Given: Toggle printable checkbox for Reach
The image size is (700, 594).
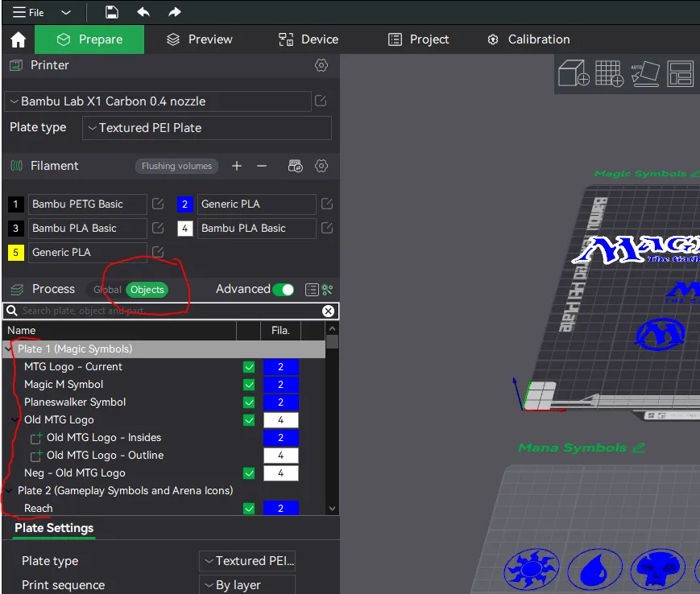Looking at the screenshot, I should tap(249, 509).
